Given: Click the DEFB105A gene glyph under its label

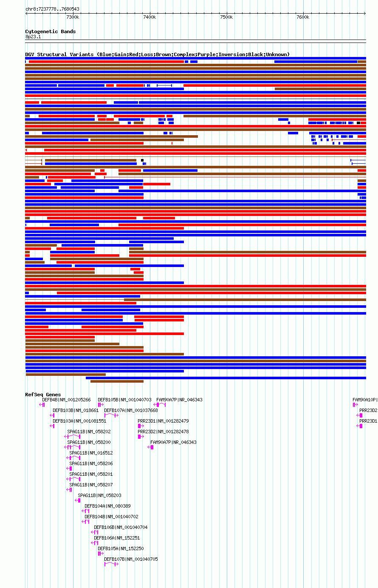Looking at the screenshot, I should click(101, 554).
